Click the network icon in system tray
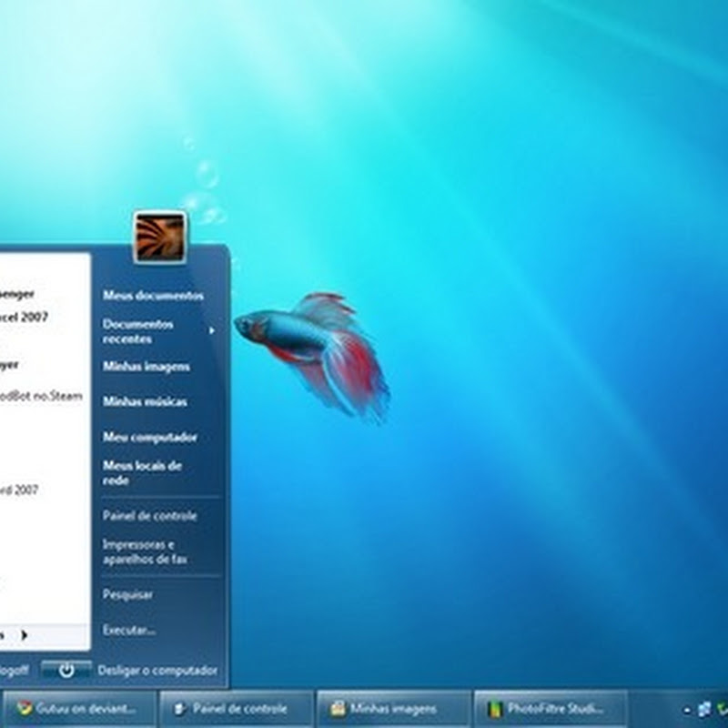This screenshot has width=728, height=728. click(703, 708)
